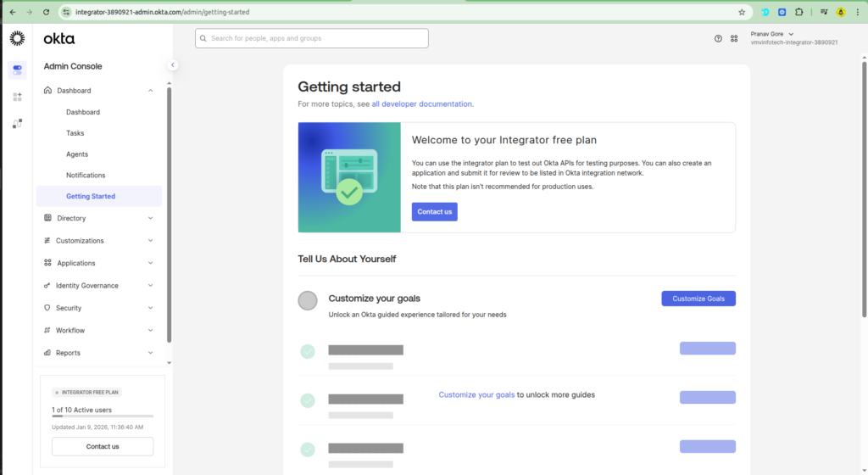Open the all developer documentation link
This screenshot has width=868, height=475.
[x=421, y=103]
